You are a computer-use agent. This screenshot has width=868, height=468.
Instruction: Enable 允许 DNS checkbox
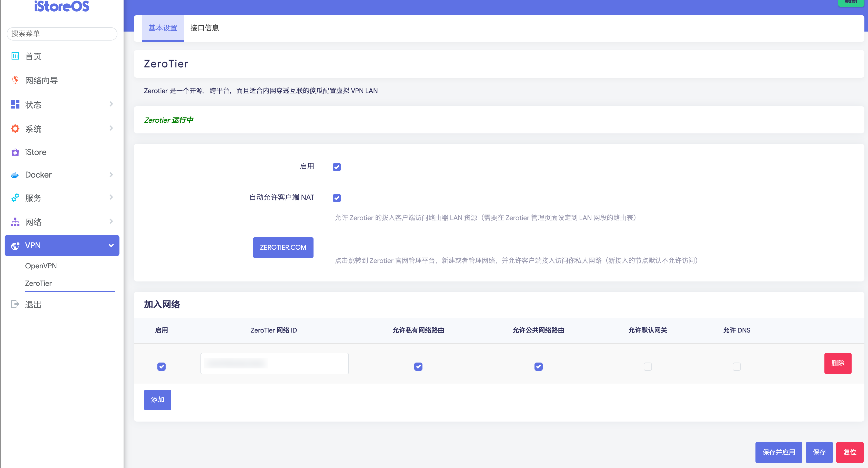point(736,366)
